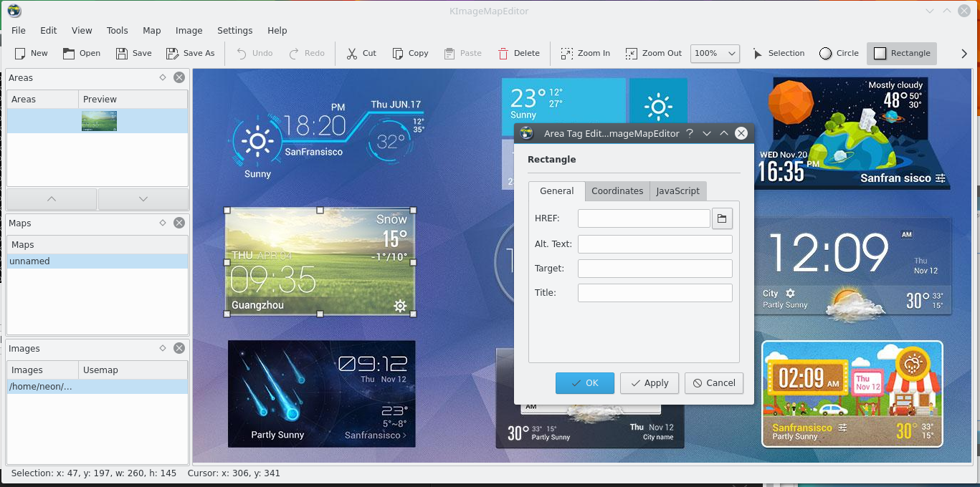Click Save As in the toolbar
The width and height of the screenshot is (980, 487).
190,53
